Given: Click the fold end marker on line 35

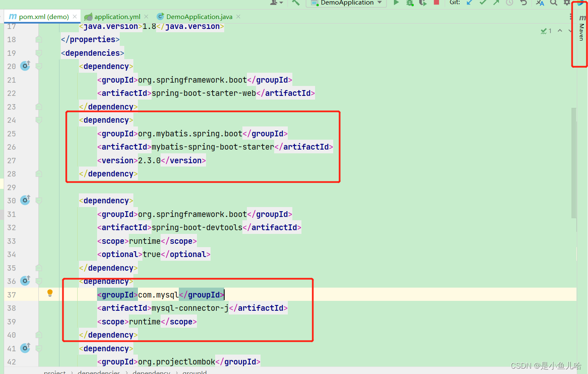Looking at the screenshot, I should click(39, 268).
